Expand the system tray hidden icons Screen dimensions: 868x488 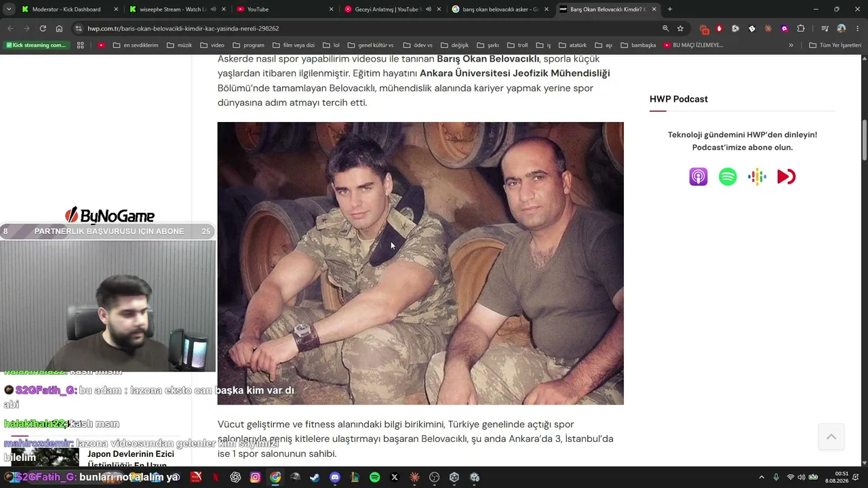[x=762, y=477]
